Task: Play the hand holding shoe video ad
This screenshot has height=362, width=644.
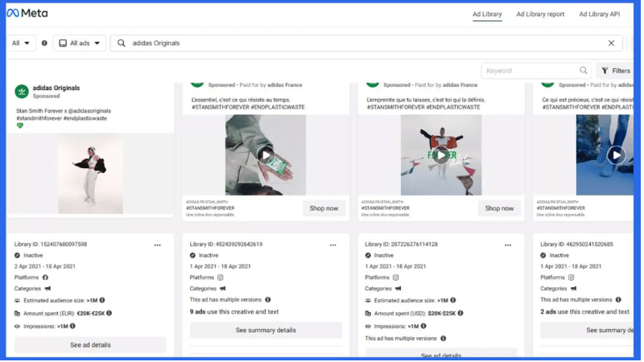Action: coord(265,154)
